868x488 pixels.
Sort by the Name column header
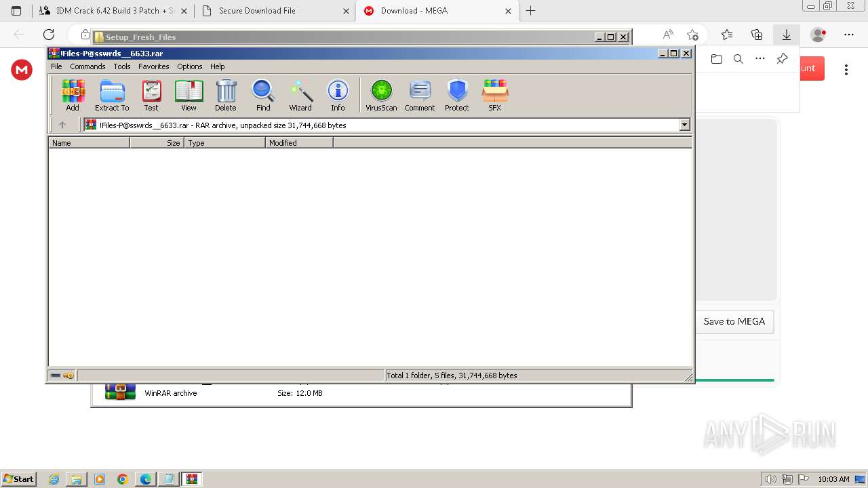pyautogui.click(x=89, y=143)
